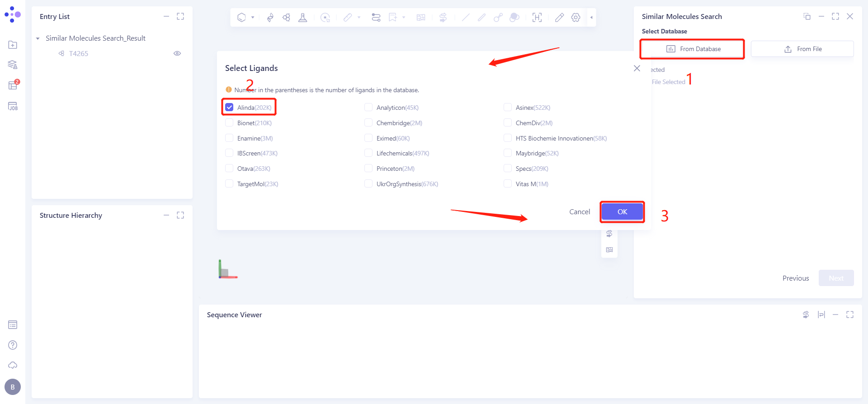Enable the ChemDiv(2M) checkbox
868x404 pixels.
tap(508, 123)
